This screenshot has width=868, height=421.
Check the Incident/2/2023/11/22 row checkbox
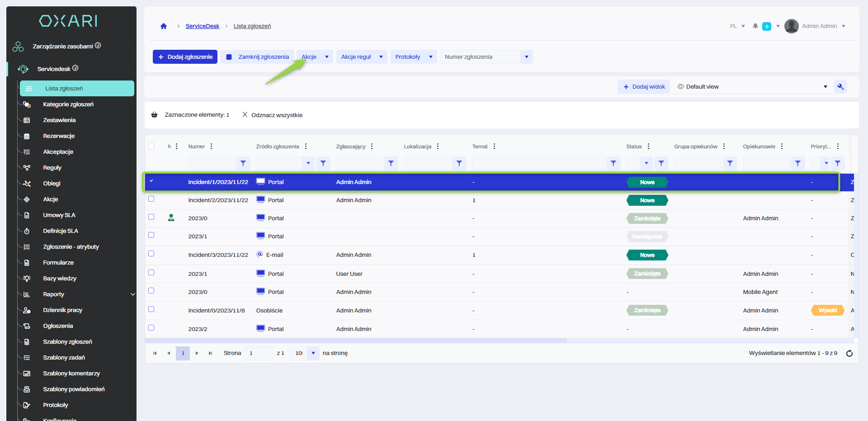pyautogui.click(x=151, y=199)
